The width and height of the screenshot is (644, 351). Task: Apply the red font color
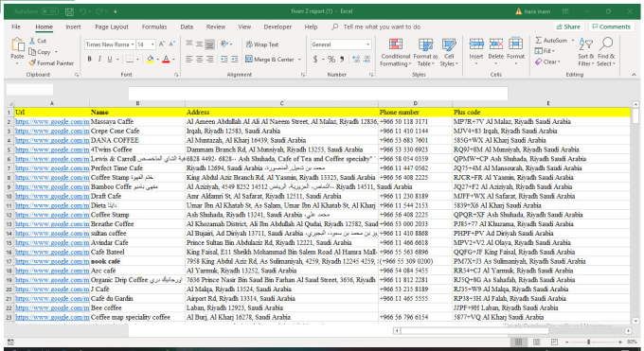[x=166, y=59]
